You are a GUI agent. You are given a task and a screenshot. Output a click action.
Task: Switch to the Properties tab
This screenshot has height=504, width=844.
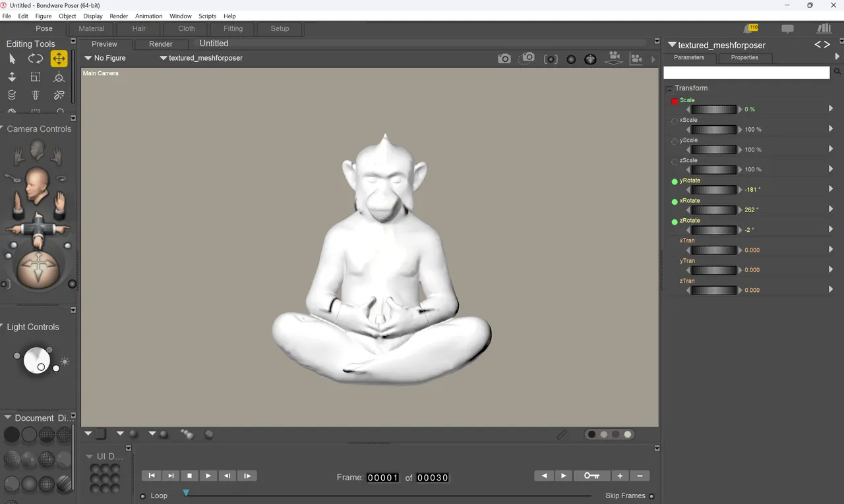tap(744, 57)
